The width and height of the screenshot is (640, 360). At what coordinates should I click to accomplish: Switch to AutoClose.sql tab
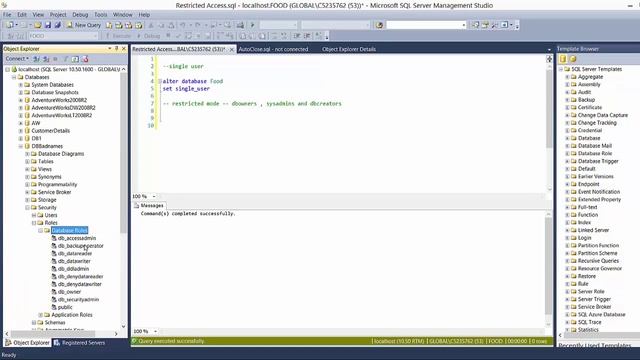273,49
